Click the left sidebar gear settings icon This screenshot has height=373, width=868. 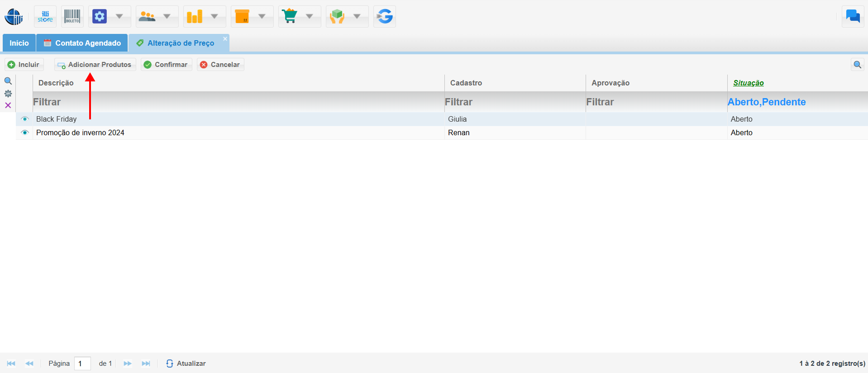tap(8, 94)
